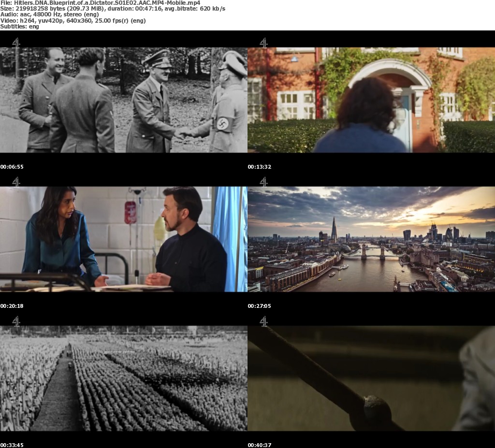Select the black-and-white rally crowd thumbnail
Viewport: 495px width, 448px height.
(123, 378)
